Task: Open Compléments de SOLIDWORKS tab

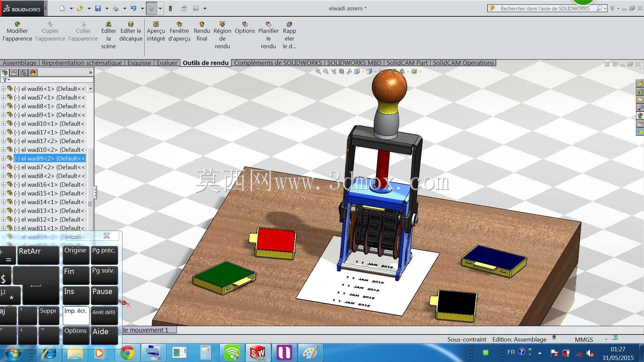Action: (278, 63)
